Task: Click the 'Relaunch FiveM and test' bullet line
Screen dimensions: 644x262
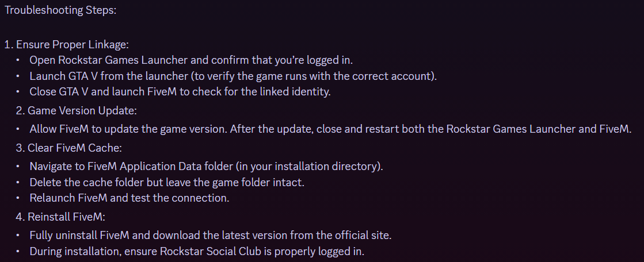Action: pos(129,198)
